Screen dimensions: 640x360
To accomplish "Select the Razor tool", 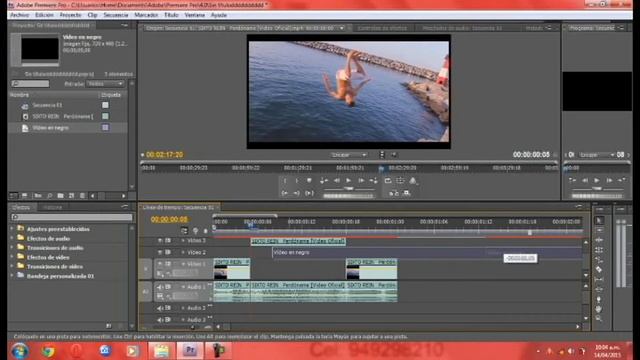I will [599, 269].
